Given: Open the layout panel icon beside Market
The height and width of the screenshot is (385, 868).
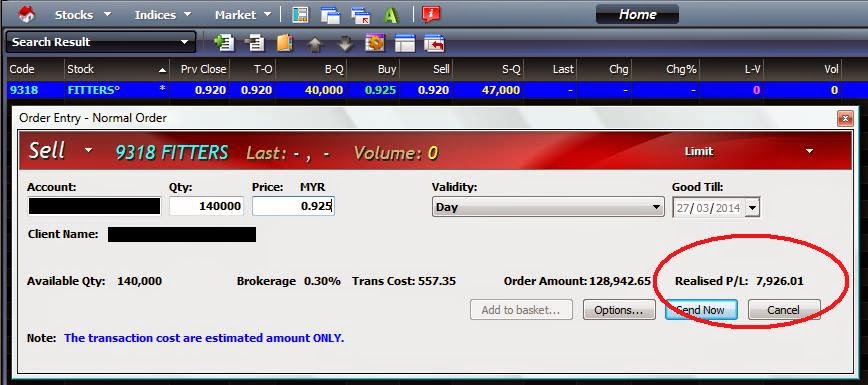Looking at the screenshot, I should (300, 15).
